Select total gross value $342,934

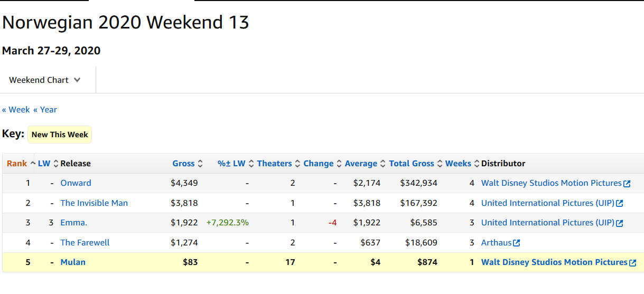point(419,183)
